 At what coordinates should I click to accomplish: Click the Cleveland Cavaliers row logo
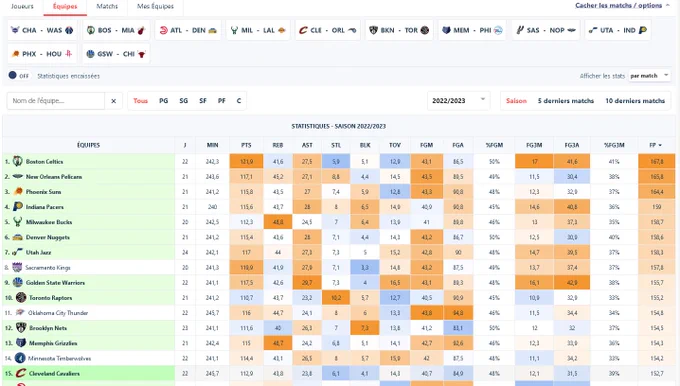click(x=21, y=373)
